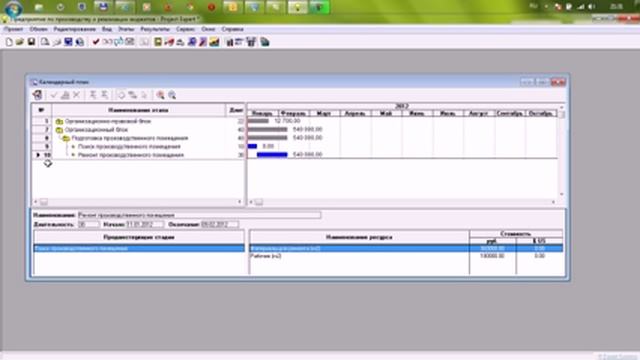Collapse folder of stage row 7
640x360 pixels.
[x=59, y=130]
